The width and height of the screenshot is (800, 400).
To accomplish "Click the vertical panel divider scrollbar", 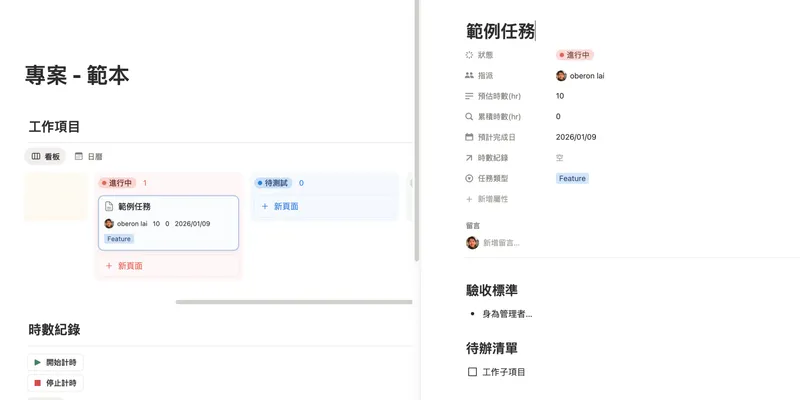I will coord(417,131).
